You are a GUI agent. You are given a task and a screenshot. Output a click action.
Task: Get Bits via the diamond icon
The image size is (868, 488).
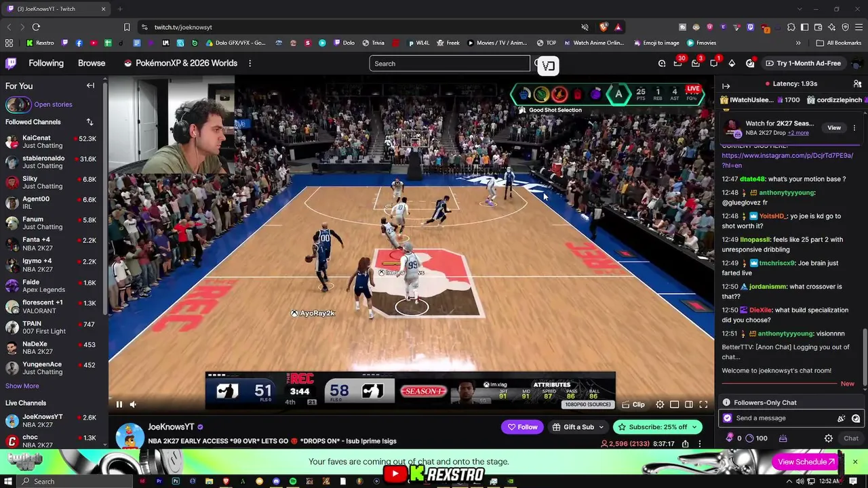click(732, 63)
